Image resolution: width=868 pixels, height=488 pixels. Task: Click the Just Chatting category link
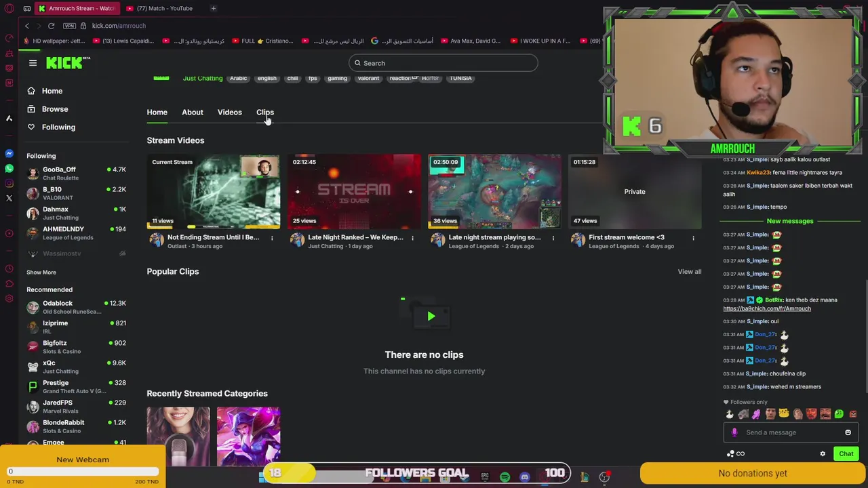pos(203,78)
